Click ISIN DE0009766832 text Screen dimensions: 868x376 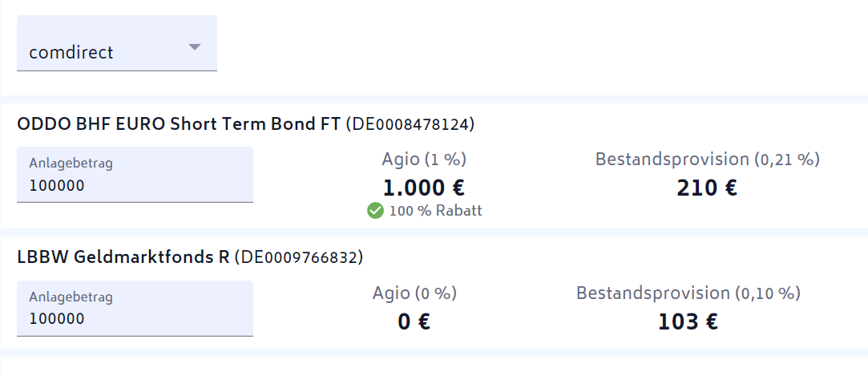[299, 257]
